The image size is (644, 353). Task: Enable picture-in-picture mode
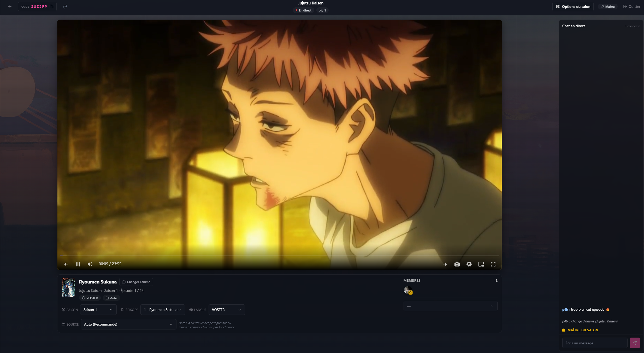pos(481,264)
